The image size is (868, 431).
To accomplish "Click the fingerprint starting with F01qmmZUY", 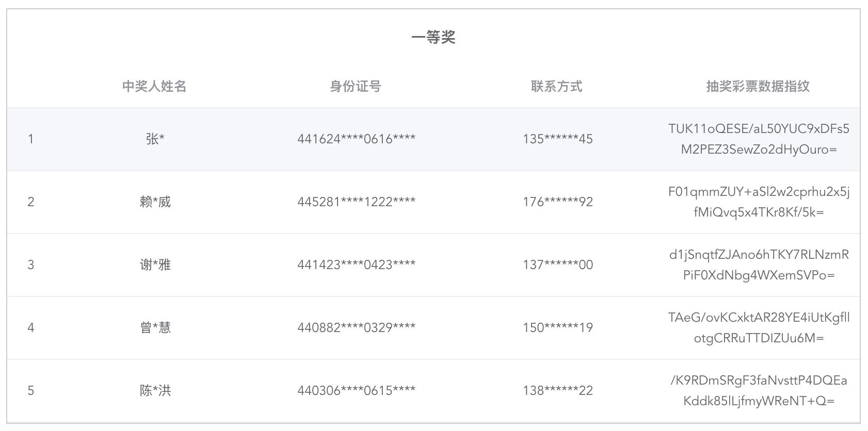I will tap(758, 202).
